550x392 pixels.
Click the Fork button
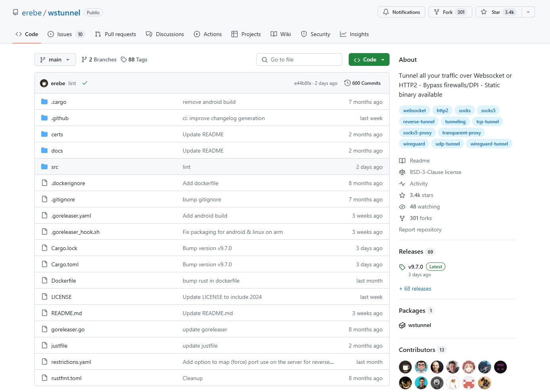click(450, 12)
